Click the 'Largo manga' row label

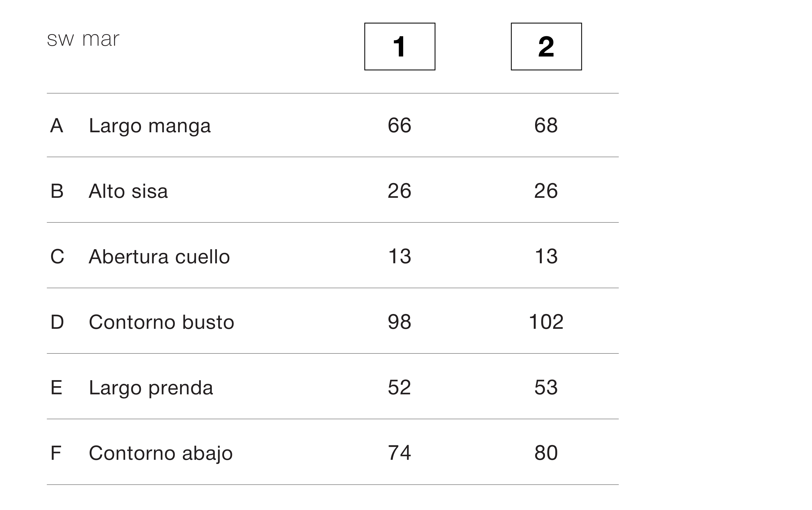pyautogui.click(x=150, y=126)
